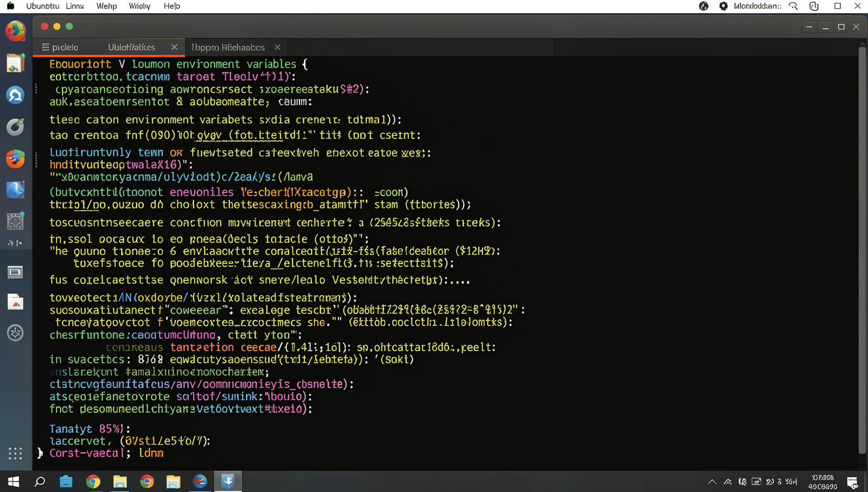The image size is (868, 492).
Task: Open the notification center icon on taskbar
Action: (x=852, y=482)
